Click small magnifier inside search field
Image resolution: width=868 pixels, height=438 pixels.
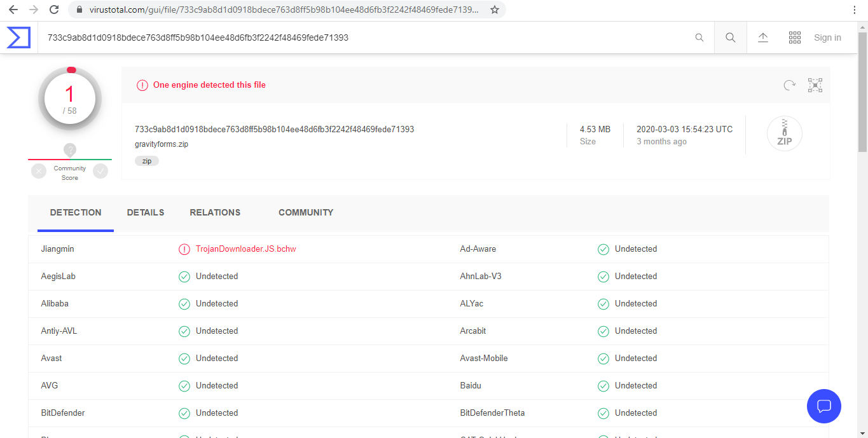click(x=699, y=38)
